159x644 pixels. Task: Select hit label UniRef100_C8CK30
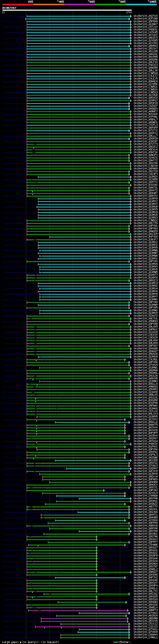click(x=146, y=335)
